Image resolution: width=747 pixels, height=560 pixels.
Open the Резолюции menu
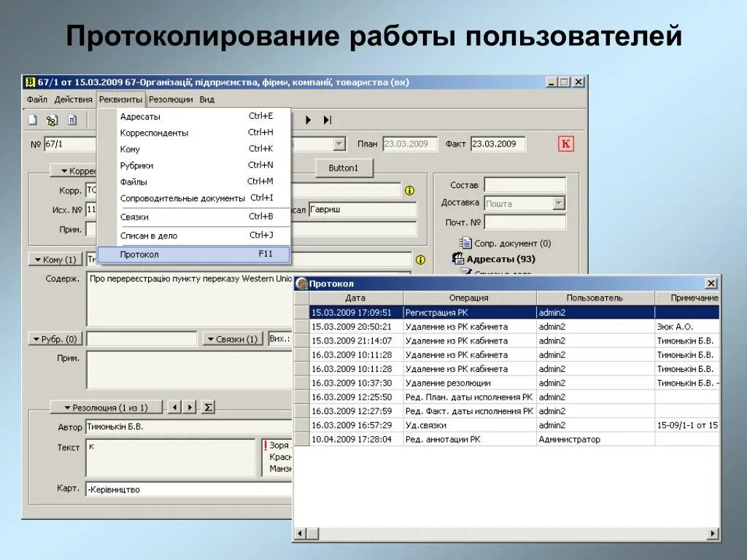[x=171, y=99]
